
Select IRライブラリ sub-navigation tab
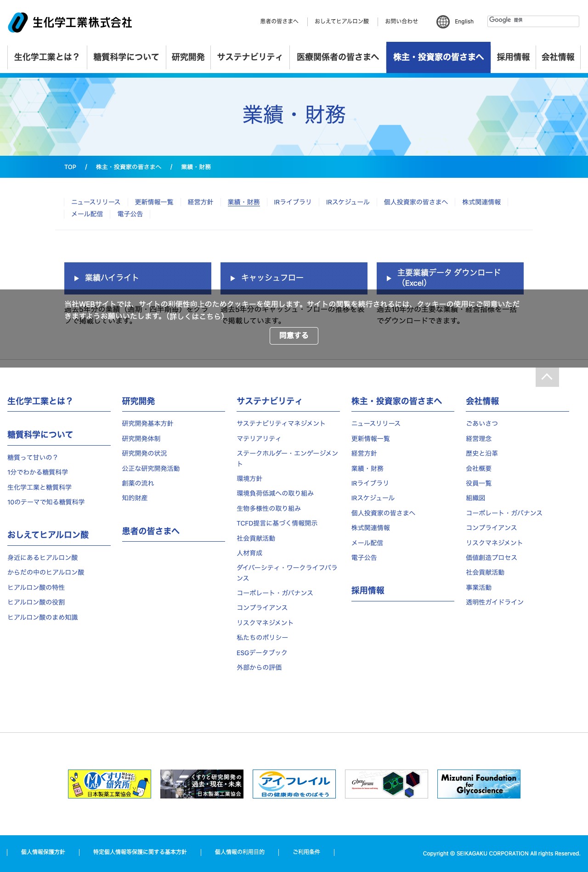[293, 202]
